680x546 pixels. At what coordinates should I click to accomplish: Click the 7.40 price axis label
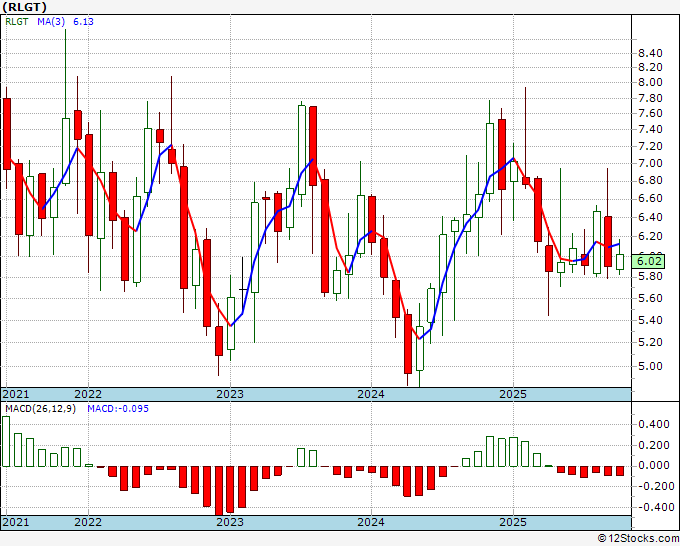(x=650, y=130)
